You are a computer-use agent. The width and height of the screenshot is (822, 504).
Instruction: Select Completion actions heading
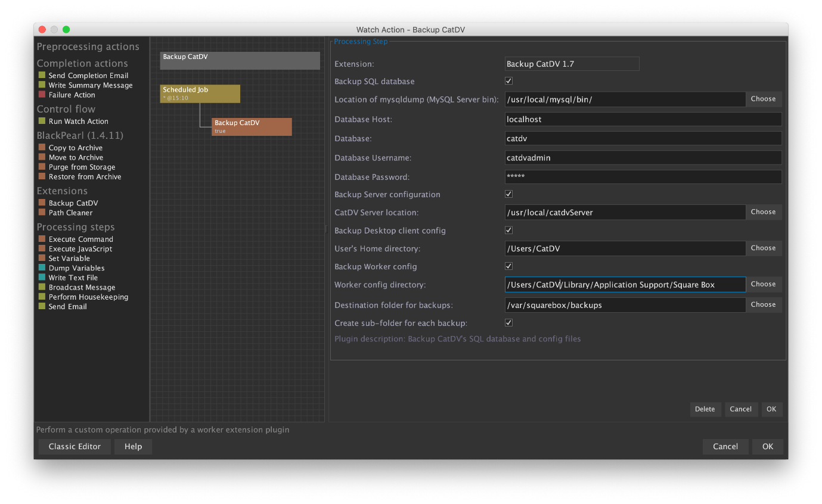click(x=82, y=63)
